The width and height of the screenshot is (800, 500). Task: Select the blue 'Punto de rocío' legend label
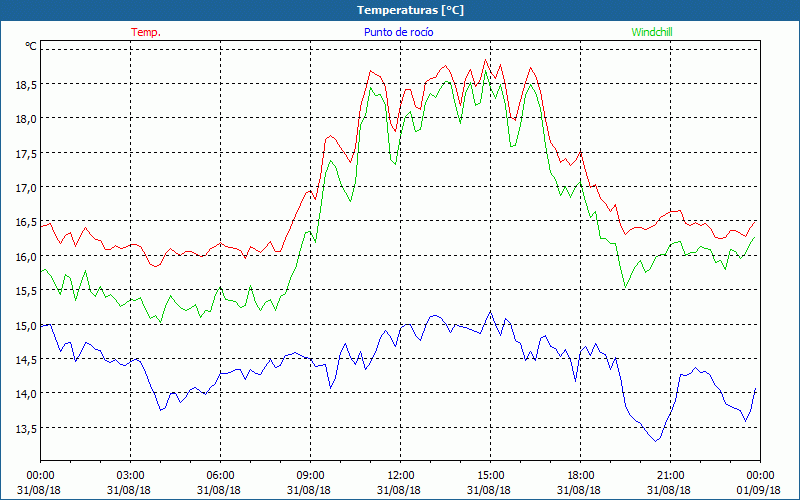398,32
